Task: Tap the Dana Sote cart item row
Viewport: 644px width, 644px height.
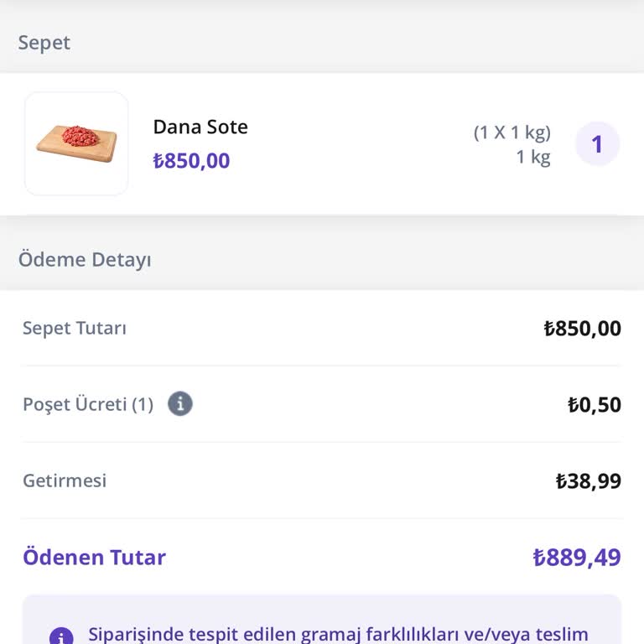Action: coord(352,144)
